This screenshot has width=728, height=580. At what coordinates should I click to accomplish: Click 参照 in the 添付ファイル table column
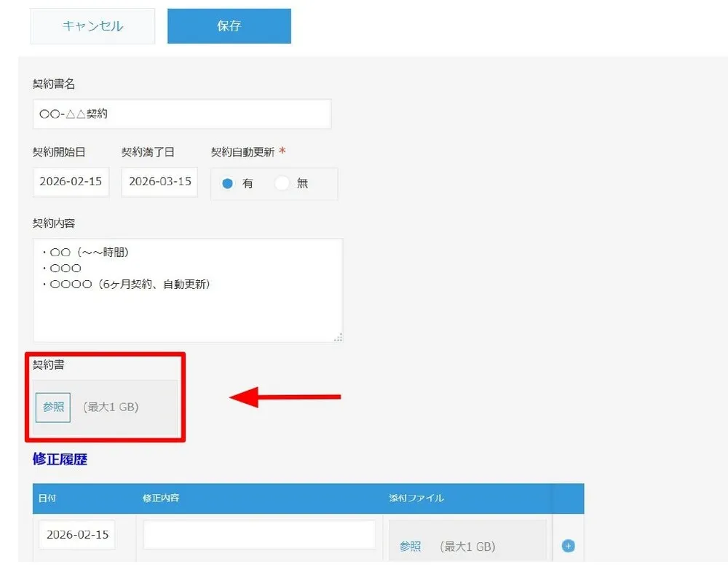(411, 544)
